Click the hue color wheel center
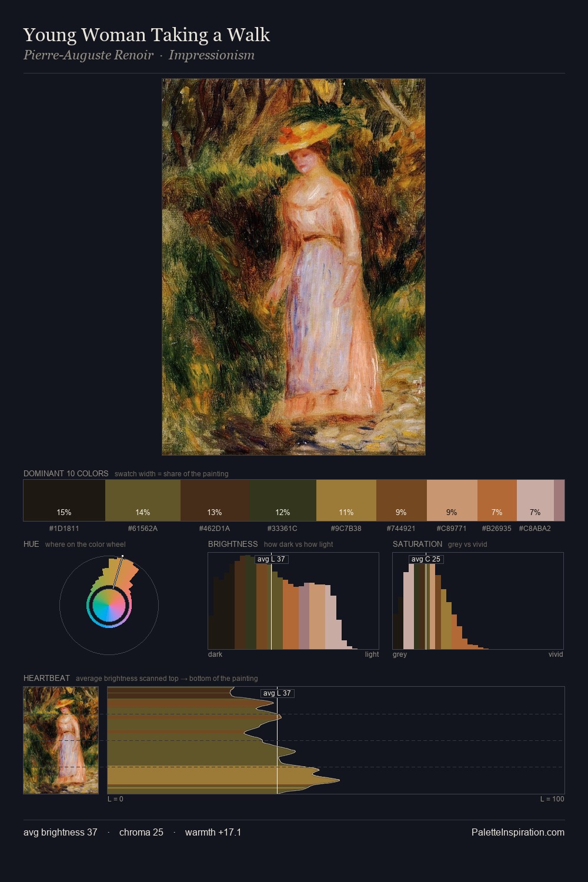The image size is (588, 882). tap(109, 604)
